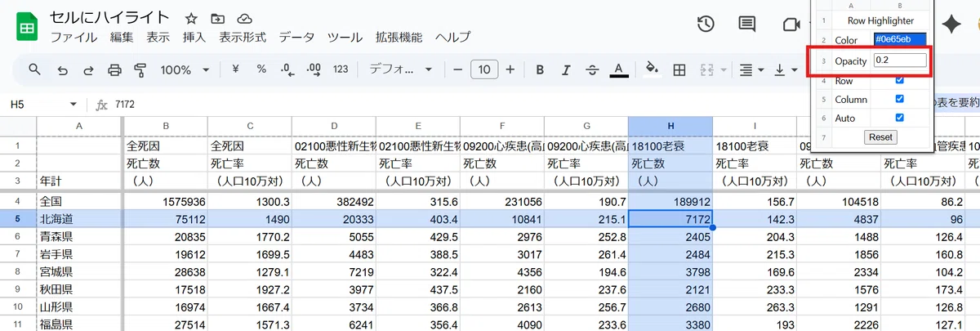This screenshot has height=331, width=980.
Task: Uncheck the Row checkbox
Action: [x=899, y=80]
